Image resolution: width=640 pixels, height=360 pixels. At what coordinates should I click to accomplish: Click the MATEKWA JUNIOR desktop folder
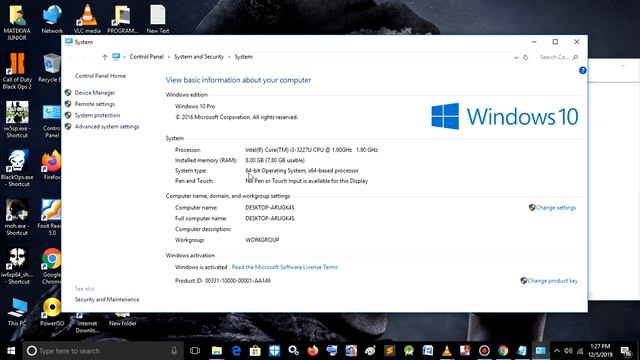(17, 22)
